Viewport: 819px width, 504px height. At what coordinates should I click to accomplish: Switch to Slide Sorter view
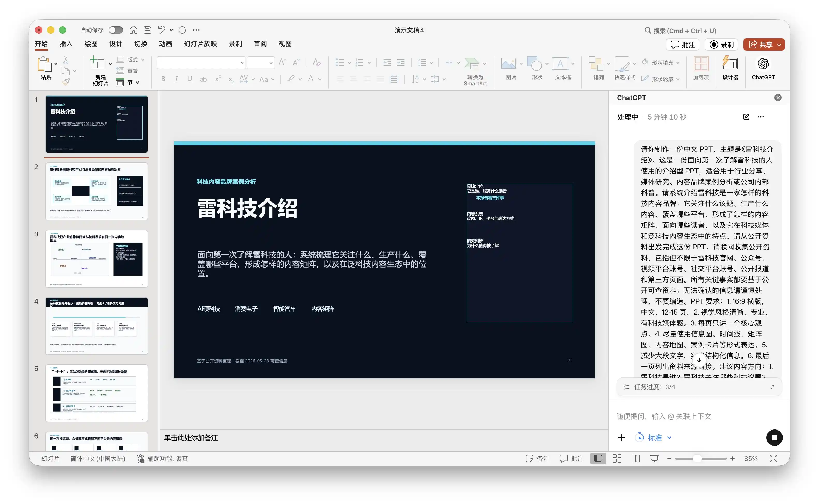pos(617,459)
